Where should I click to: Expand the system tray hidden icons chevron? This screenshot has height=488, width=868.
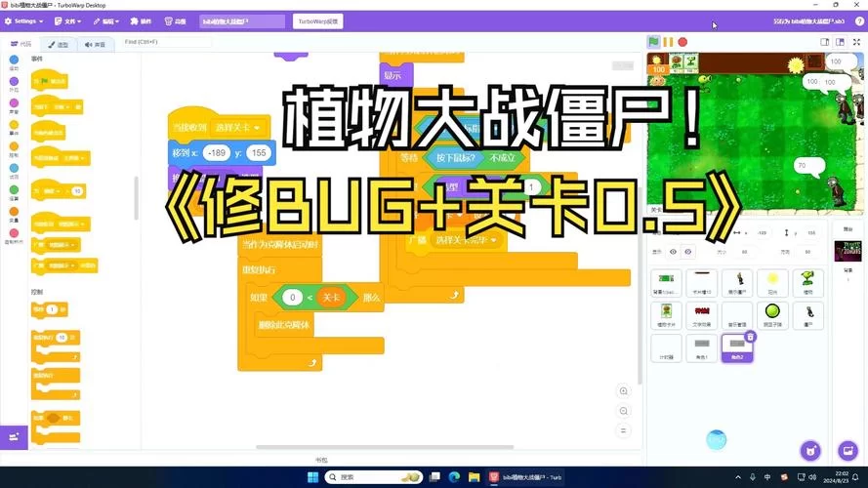pos(738,477)
